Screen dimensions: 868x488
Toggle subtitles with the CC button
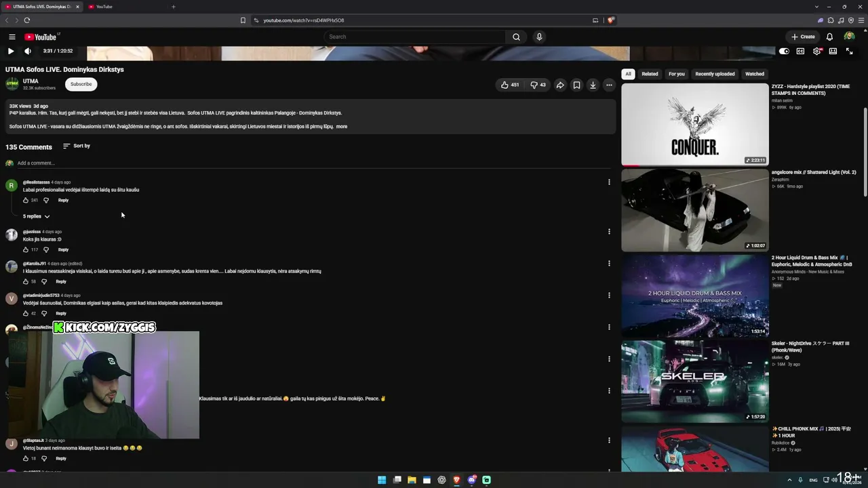pos(800,51)
